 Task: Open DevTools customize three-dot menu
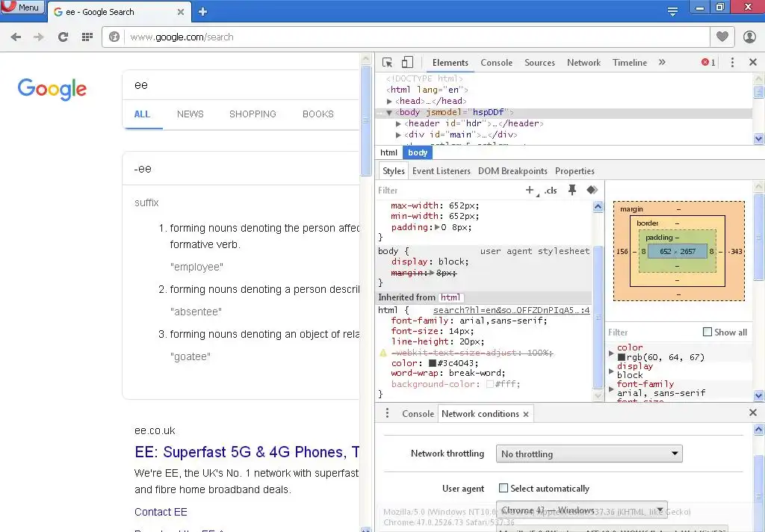[x=732, y=63]
